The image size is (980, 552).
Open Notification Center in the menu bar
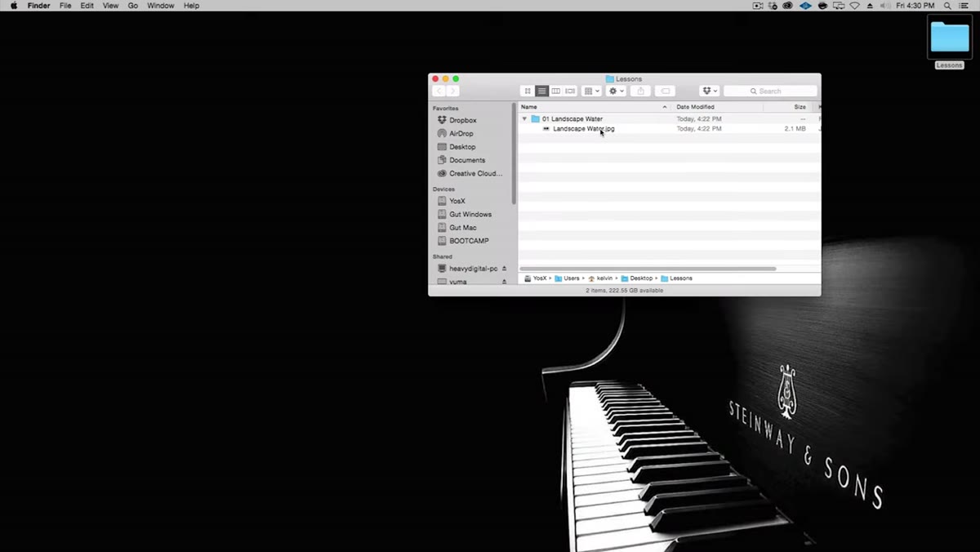[964, 6]
